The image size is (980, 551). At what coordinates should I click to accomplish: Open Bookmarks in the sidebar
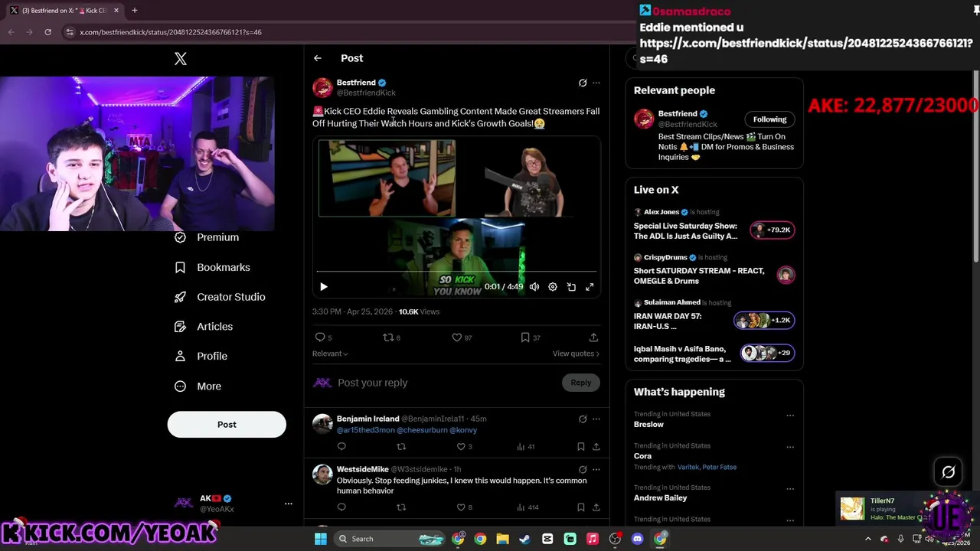pyautogui.click(x=212, y=267)
